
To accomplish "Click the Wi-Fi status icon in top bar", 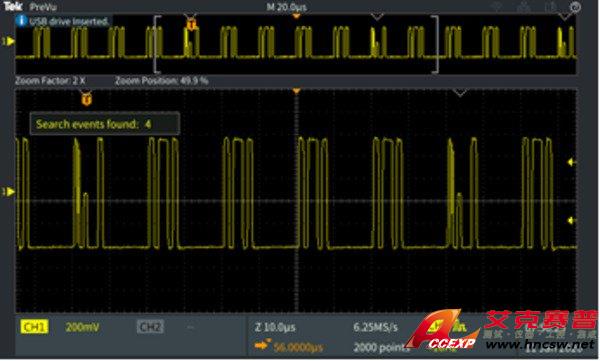I will coord(497,7).
